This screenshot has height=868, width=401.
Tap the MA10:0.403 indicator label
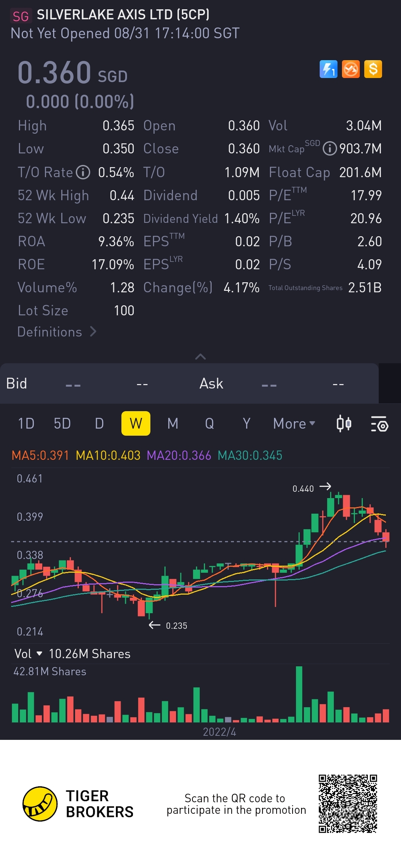coord(108,455)
